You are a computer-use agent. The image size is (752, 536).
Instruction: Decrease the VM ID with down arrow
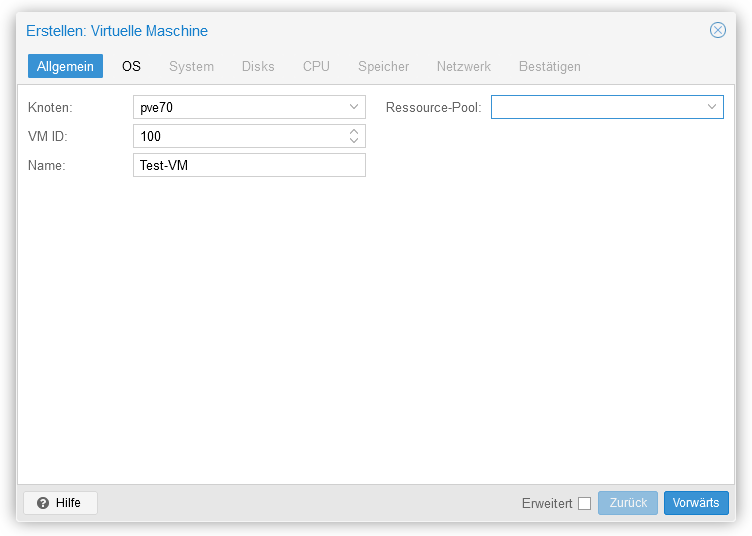(354, 140)
